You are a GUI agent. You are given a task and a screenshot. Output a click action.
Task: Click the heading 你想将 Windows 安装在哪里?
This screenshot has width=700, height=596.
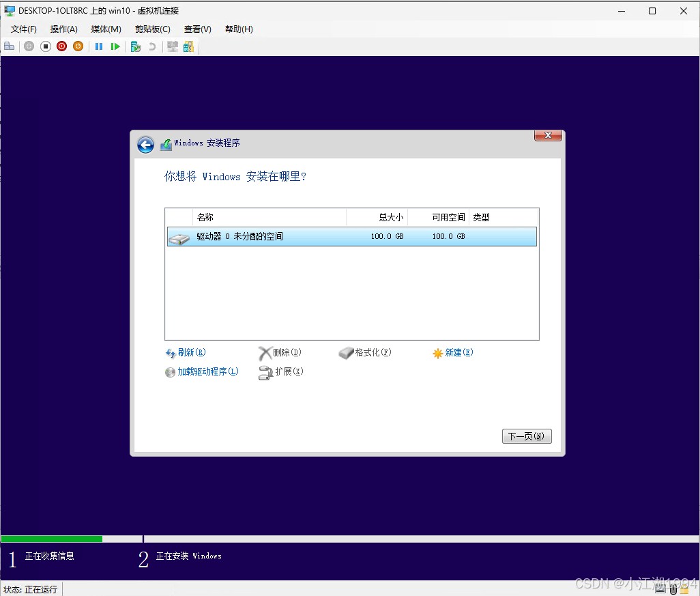235,176
